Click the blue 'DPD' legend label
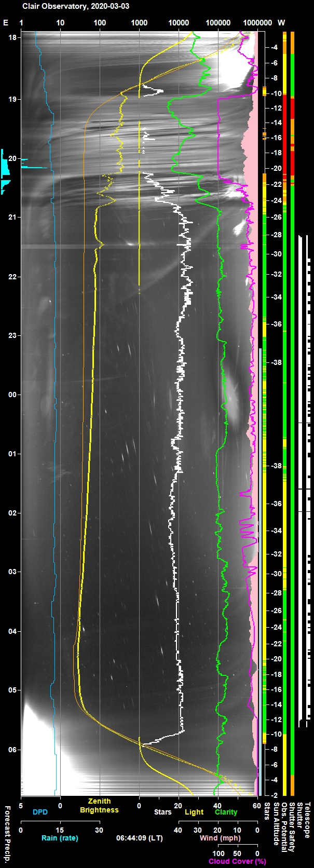Screen dimensions: 314x868 coord(40,812)
